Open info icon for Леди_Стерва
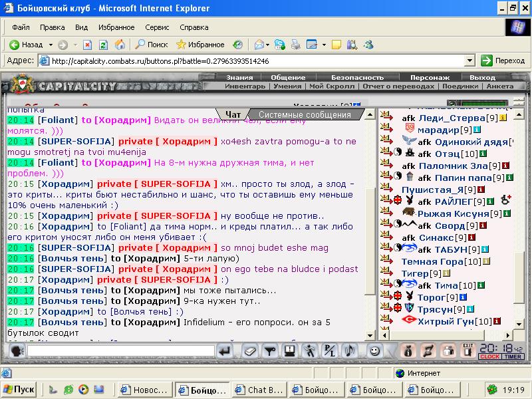 coord(503,118)
